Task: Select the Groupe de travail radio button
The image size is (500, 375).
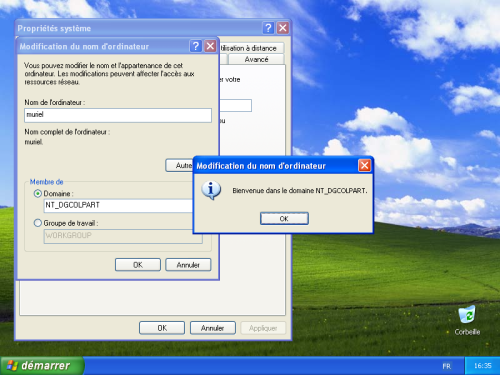Action: point(38,223)
